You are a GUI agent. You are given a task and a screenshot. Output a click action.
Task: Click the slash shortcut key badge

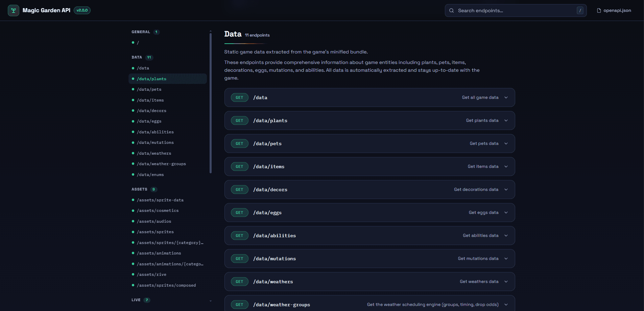580,10
